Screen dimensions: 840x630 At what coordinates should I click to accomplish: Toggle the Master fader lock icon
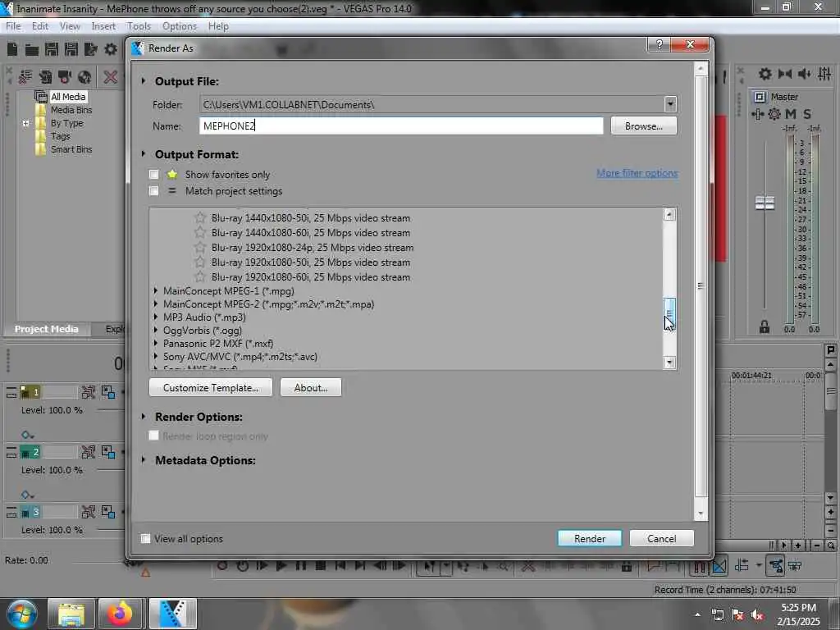[765, 326]
